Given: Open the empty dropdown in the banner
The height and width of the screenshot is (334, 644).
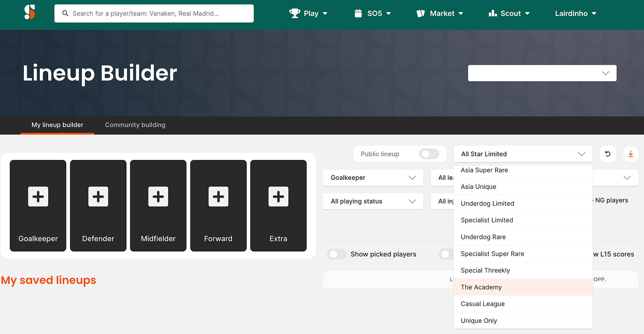Looking at the screenshot, I should point(542,73).
